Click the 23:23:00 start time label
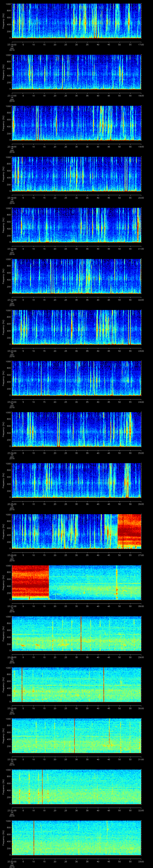 pos(12,402)
